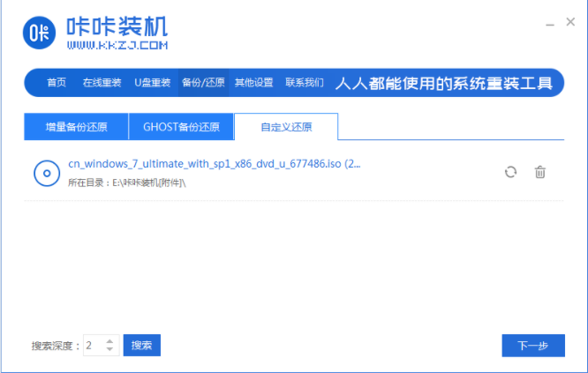Switch to the GHOST备份还原 tab
This screenshot has width=588, height=373.
pyautogui.click(x=181, y=127)
